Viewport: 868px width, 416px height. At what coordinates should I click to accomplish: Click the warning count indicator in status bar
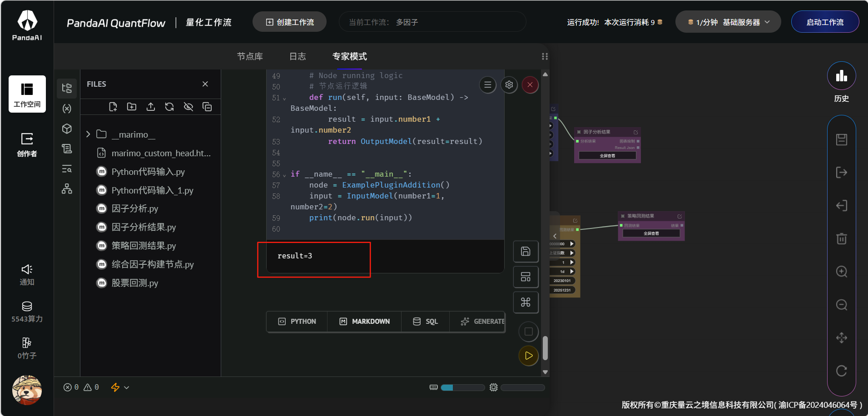point(91,387)
